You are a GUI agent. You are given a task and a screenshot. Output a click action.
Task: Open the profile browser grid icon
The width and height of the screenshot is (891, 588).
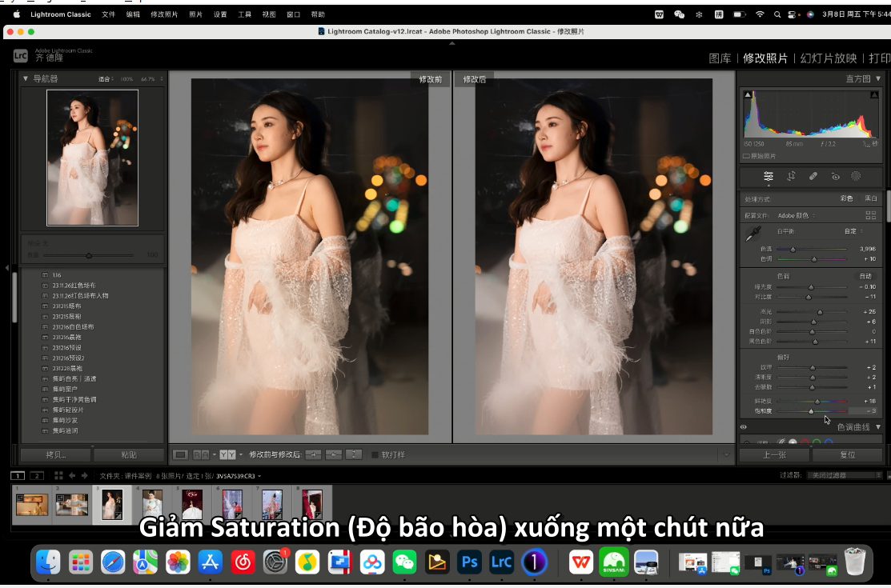872,214
